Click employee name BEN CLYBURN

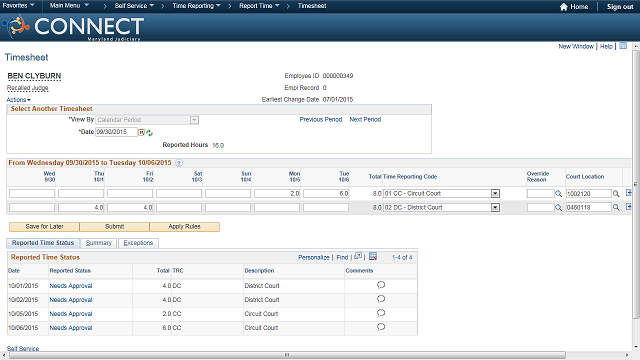coord(34,76)
